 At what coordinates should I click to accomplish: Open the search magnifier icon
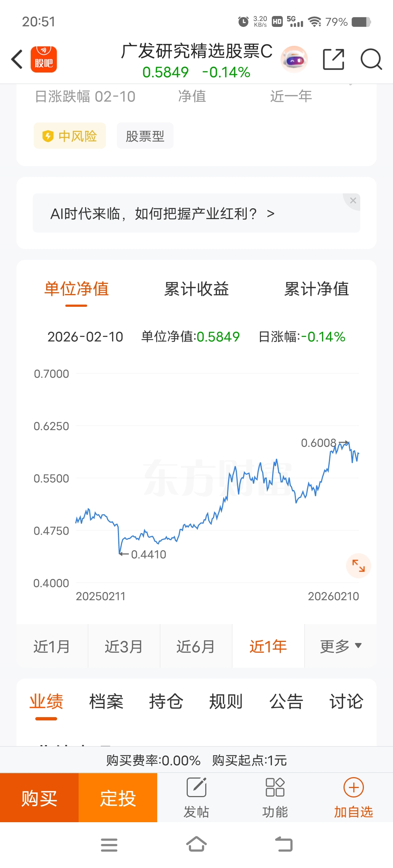[x=371, y=59]
